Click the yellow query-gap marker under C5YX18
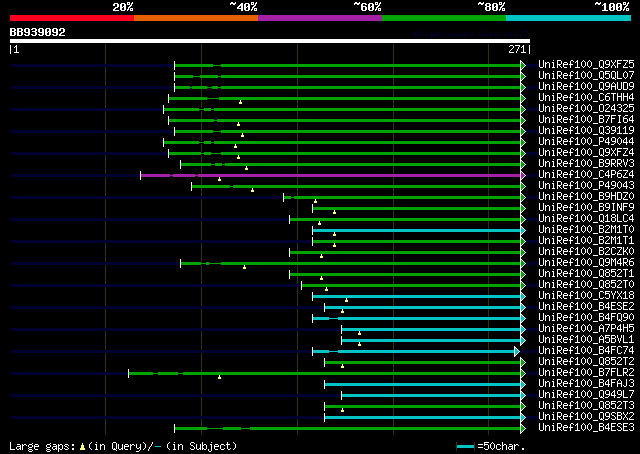640x454 pixels. coord(346,300)
